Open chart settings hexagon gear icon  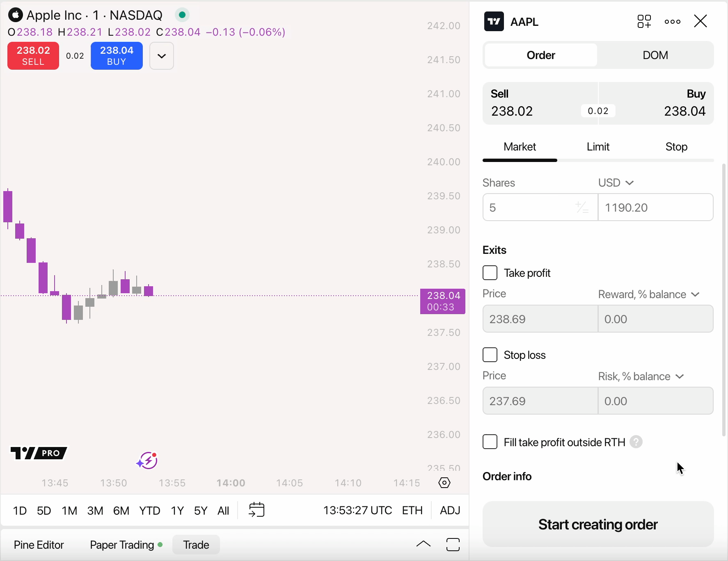[444, 483]
